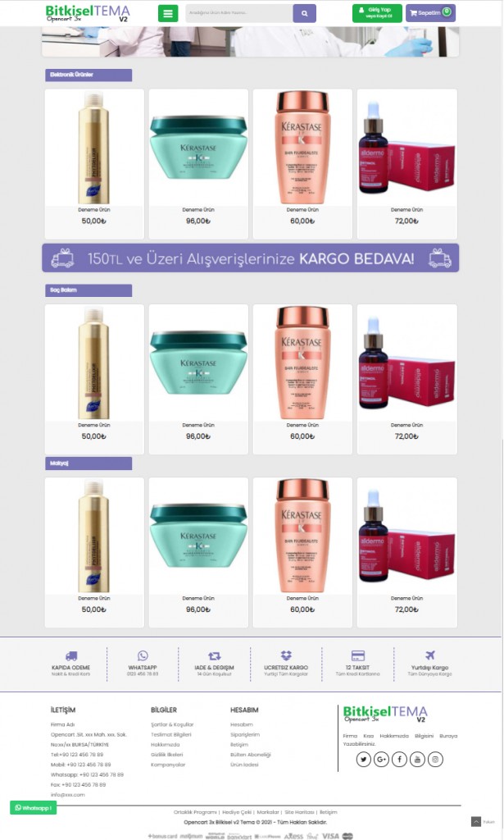504x840 pixels.
Task: Click the Giriş Yap login button
Action: tap(377, 13)
